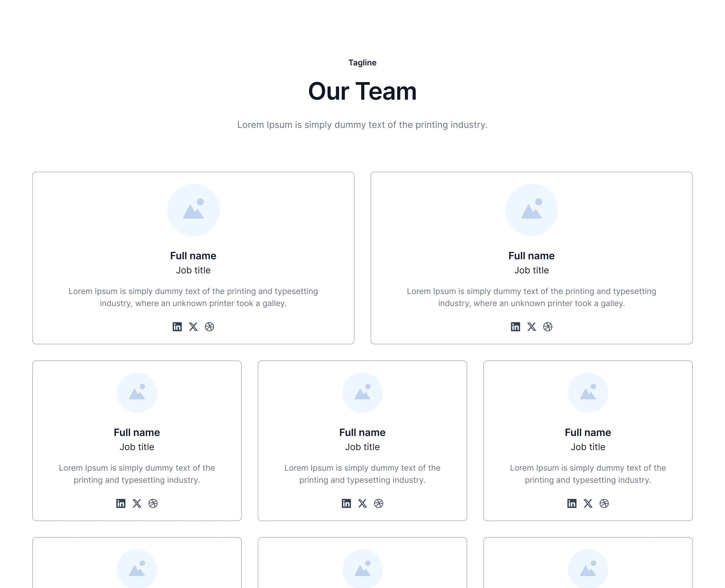Click "Full name" in second-row left card
The height and width of the screenshot is (588, 725).
[137, 432]
